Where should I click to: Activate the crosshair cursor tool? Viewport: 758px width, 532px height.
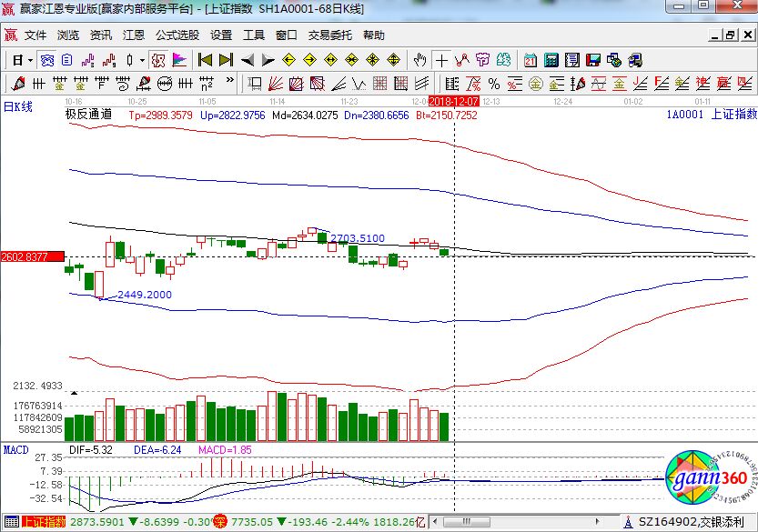tap(441, 60)
